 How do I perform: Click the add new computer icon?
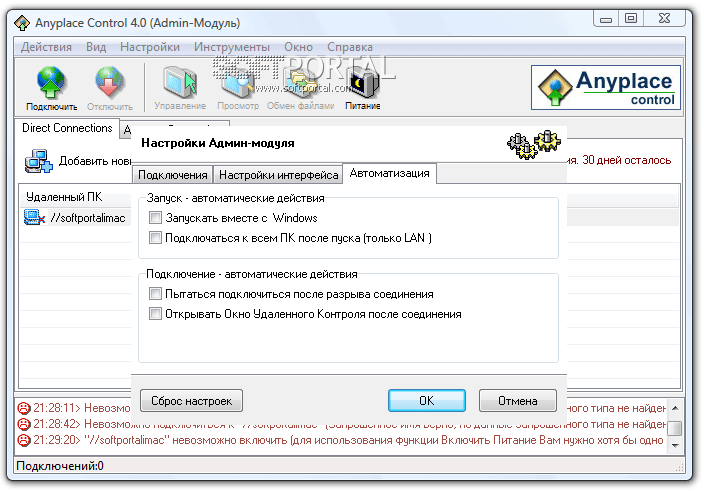click(x=38, y=161)
